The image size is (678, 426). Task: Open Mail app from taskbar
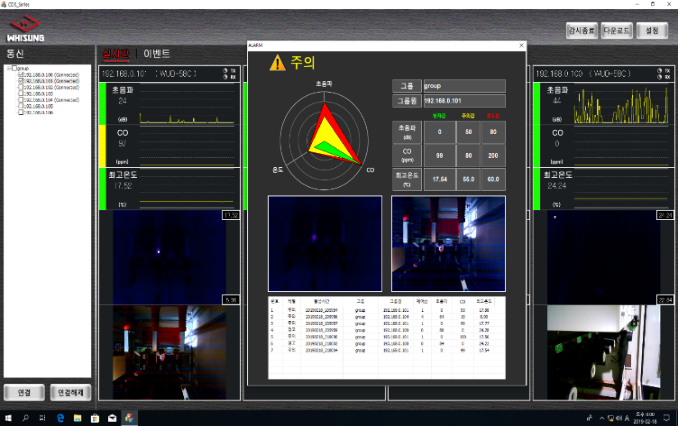[112, 417]
